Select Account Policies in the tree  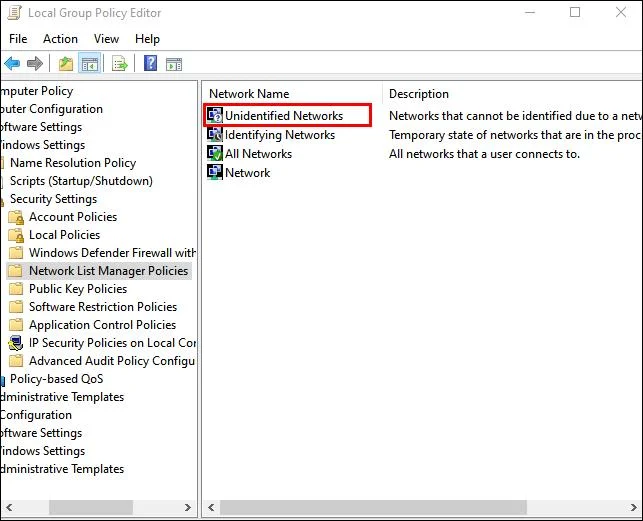click(73, 217)
